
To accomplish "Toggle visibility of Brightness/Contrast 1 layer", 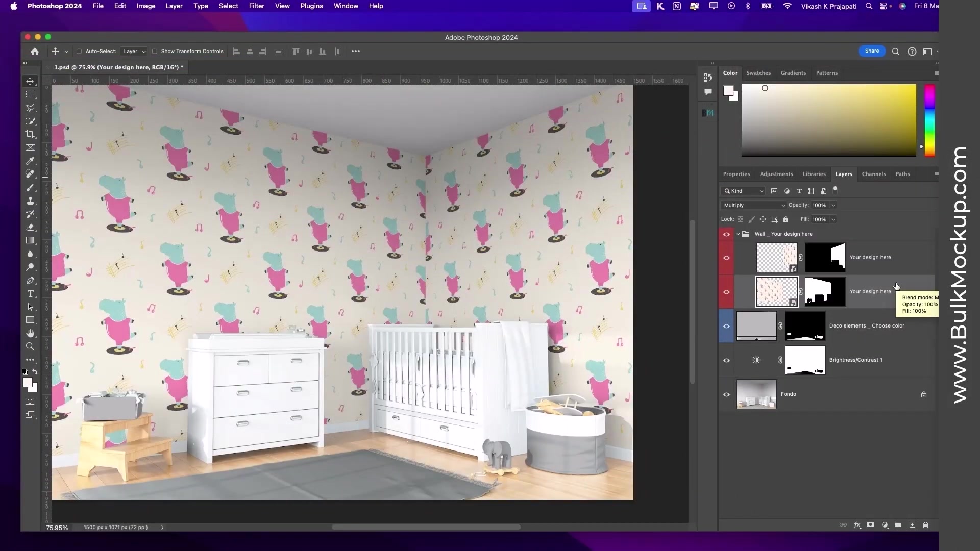I will [727, 360].
